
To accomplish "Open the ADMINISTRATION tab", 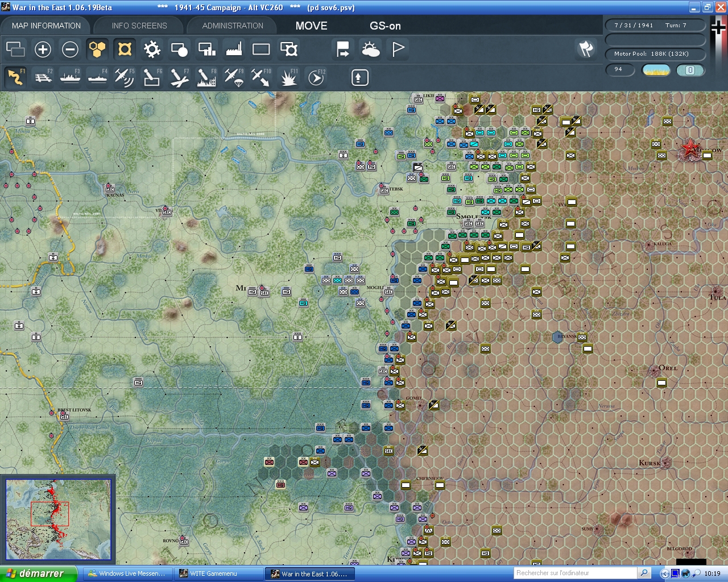I will coord(233,26).
